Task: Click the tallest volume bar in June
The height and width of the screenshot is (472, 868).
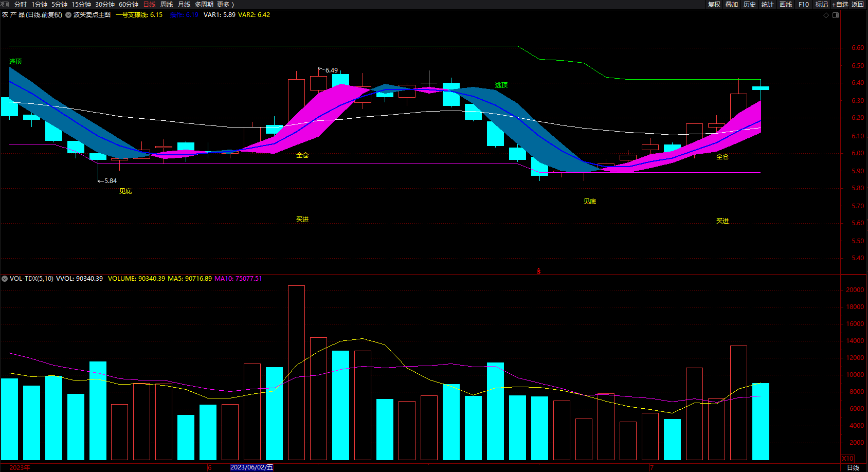Action: [x=296, y=372]
